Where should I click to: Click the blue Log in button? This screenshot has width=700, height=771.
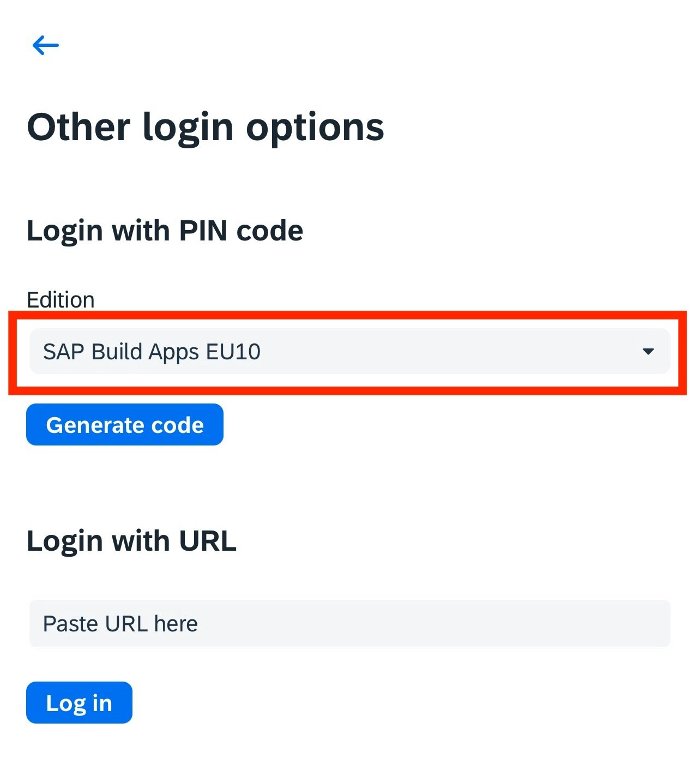pyautogui.click(x=79, y=703)
